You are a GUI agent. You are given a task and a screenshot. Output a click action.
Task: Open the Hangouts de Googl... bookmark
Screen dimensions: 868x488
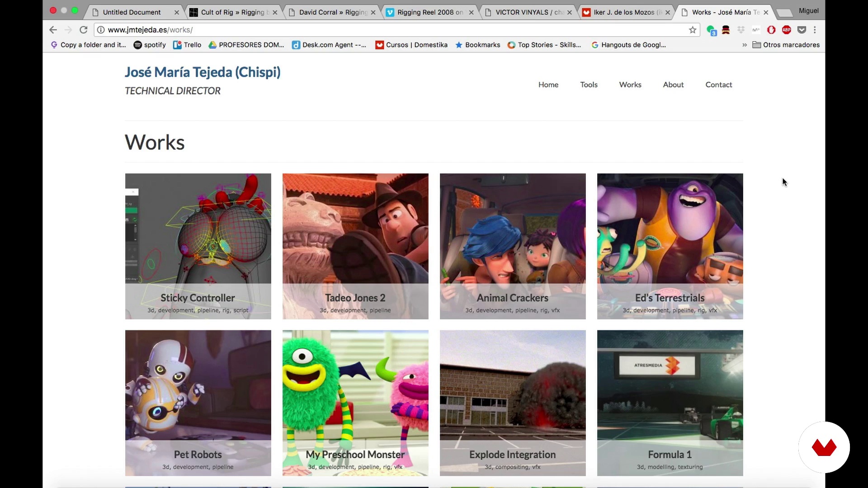[628, 45]
